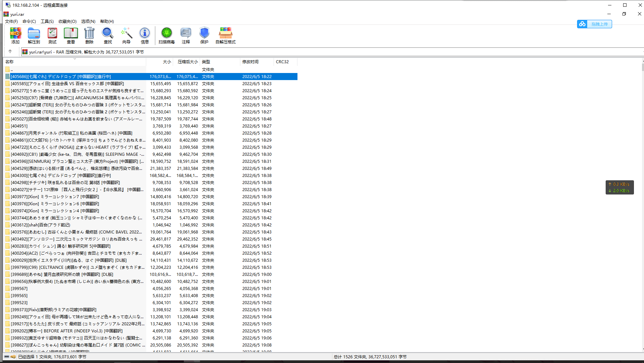The height and width of the screenshot is (363, 644).
Task: Open the 工具(S) menu
Action: coord(47,21)
